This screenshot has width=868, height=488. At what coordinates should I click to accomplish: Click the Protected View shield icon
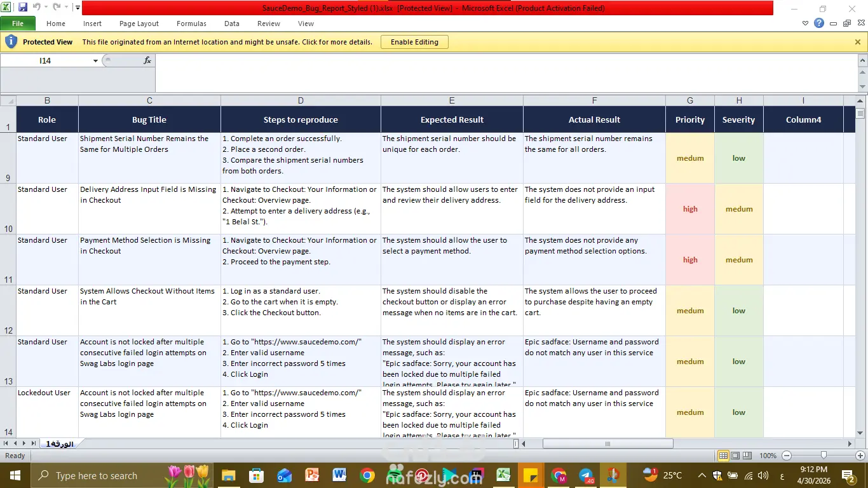[x=11, y=42]
